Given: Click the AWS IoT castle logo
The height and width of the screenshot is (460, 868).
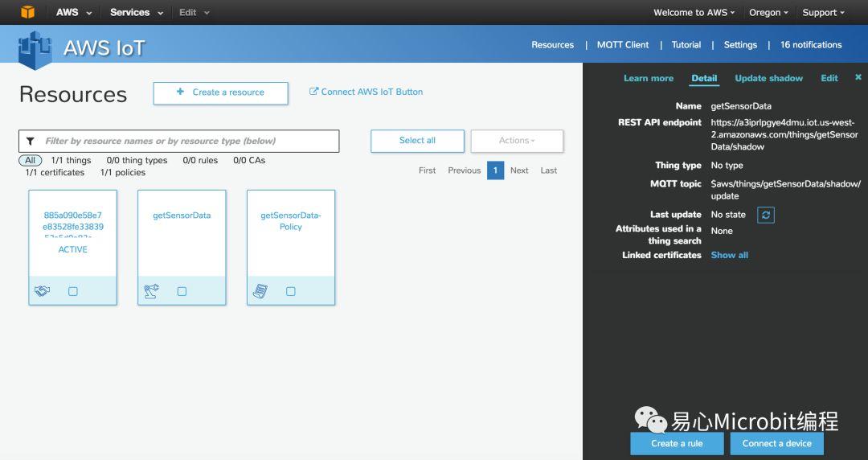Looking at the screenshot, I should coord(35,50).
